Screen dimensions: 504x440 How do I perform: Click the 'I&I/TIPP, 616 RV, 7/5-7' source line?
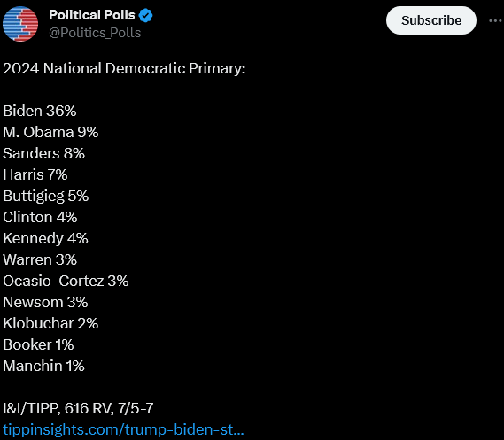click(78, 408)
